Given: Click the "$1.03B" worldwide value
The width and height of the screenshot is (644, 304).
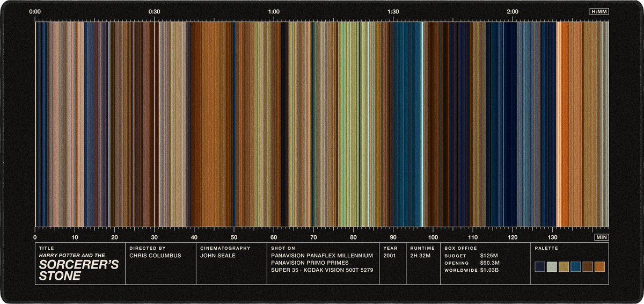Looking at the screenshot, I should pyautogui.click(x=489, y=270).
